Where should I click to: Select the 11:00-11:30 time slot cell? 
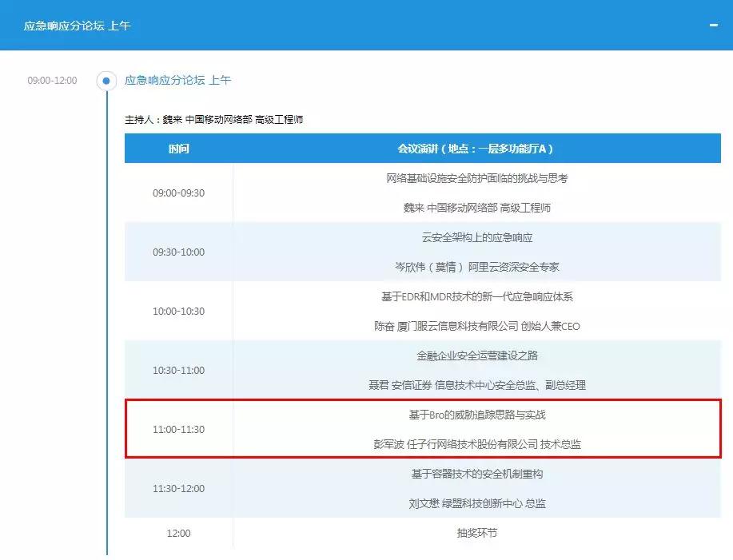[178, 429]
